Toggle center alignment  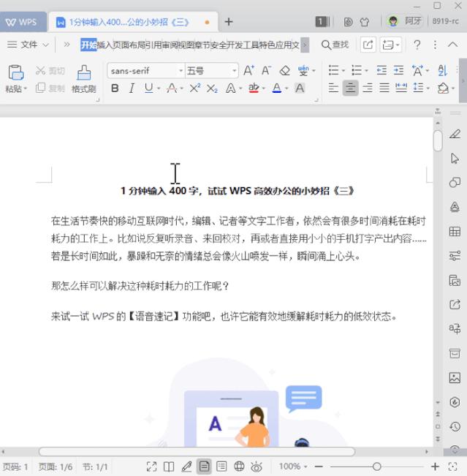click(x=351, y=88)
